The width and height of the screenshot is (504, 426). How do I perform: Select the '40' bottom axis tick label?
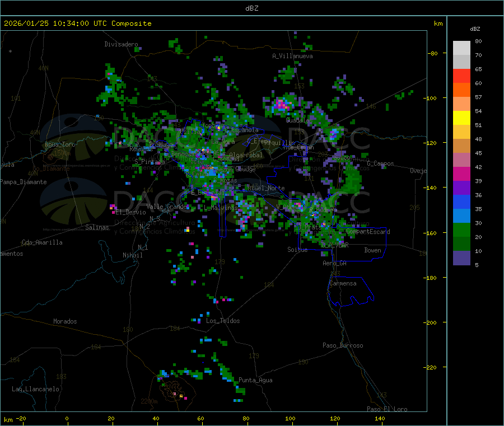pyautogui.click(x=156, y=418)
